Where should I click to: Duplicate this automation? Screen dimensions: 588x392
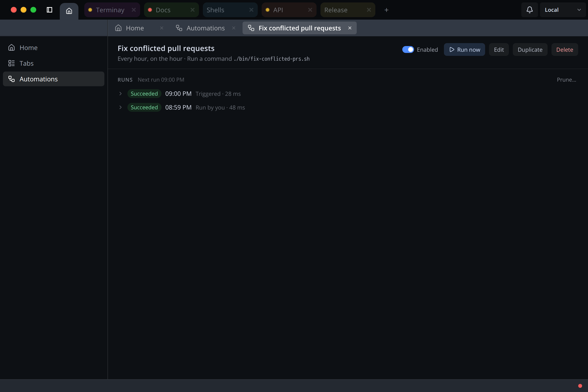530,49
